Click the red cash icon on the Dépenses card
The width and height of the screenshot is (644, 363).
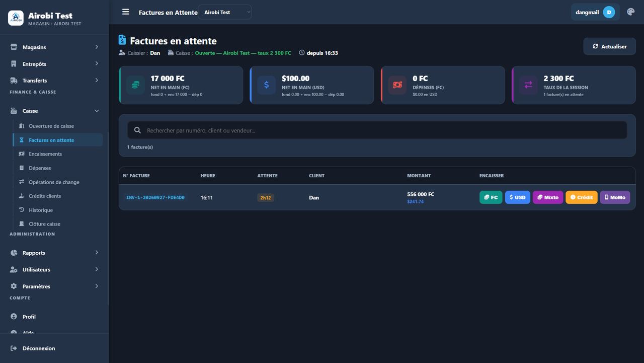(397, 85)
